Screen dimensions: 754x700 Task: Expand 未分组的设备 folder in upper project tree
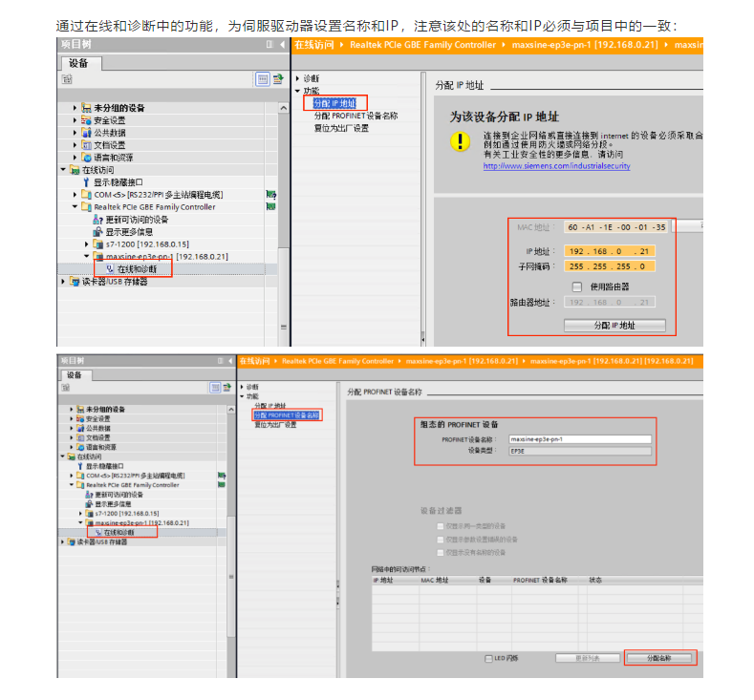(75, 108)
